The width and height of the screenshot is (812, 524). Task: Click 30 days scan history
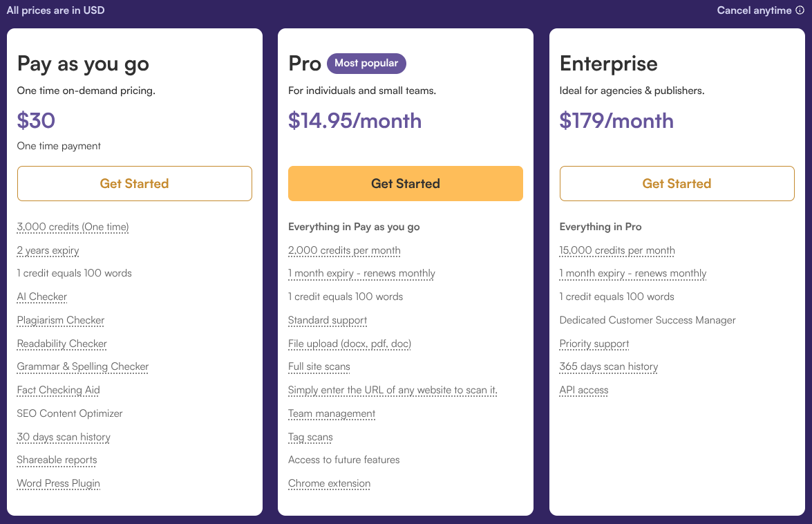tap(64, 437)
